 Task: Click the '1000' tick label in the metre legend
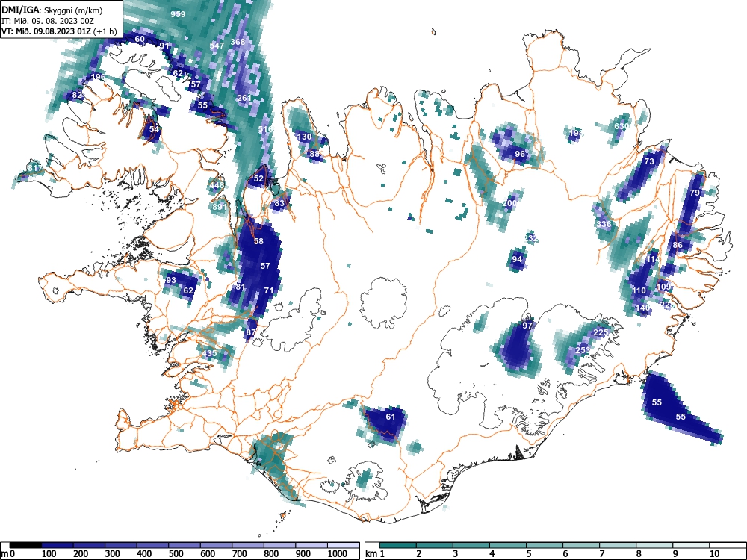click(x=338, y=554)
